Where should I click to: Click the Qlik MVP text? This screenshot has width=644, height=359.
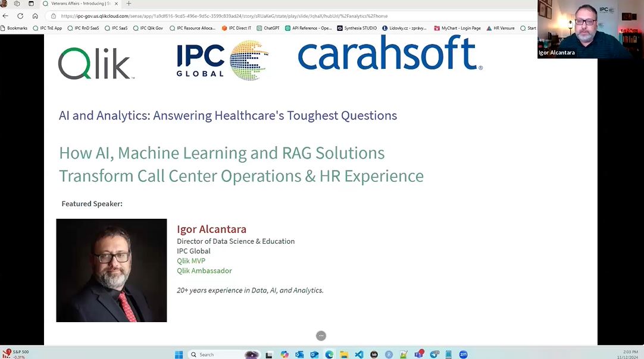click(191, 260)
